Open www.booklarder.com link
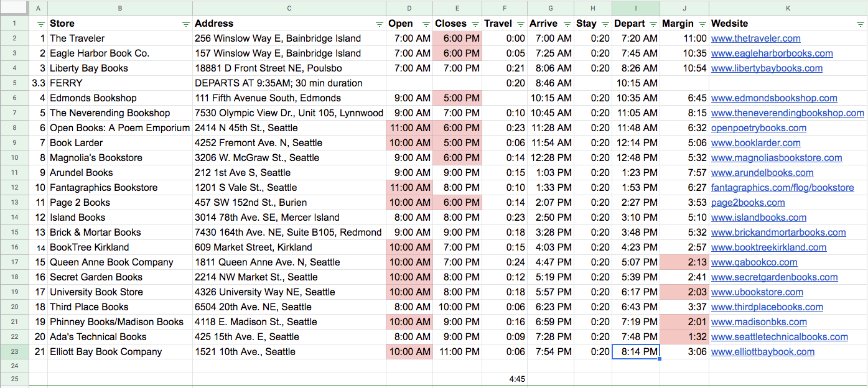The image size is (868, 388). (756, 143)
